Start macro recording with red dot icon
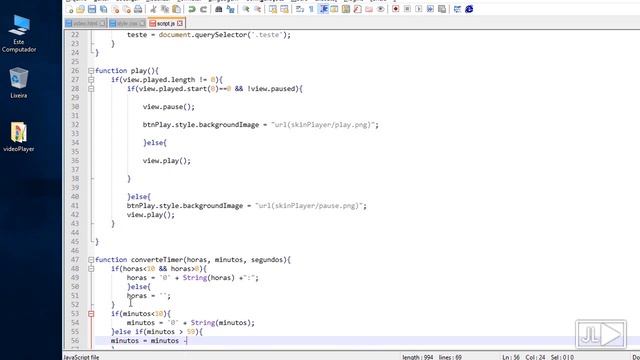Screen dimensions: 640x360 [396, 9]
